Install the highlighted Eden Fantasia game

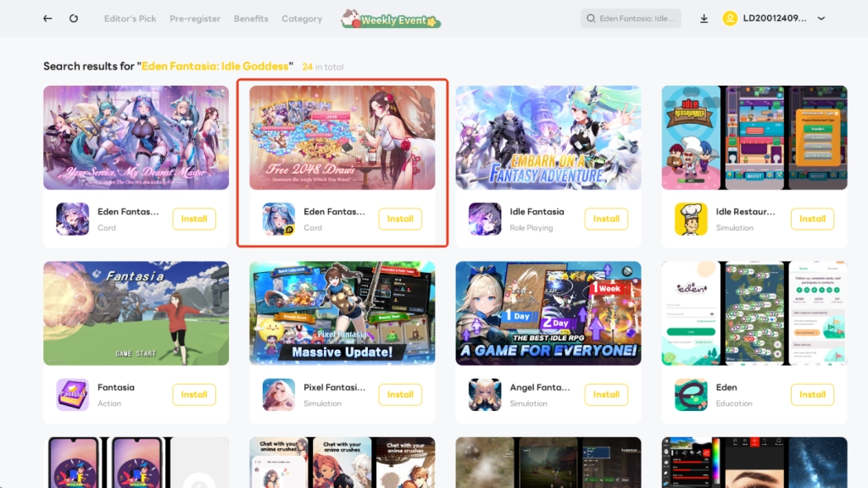pyautogui.click(x=399, y=219)
